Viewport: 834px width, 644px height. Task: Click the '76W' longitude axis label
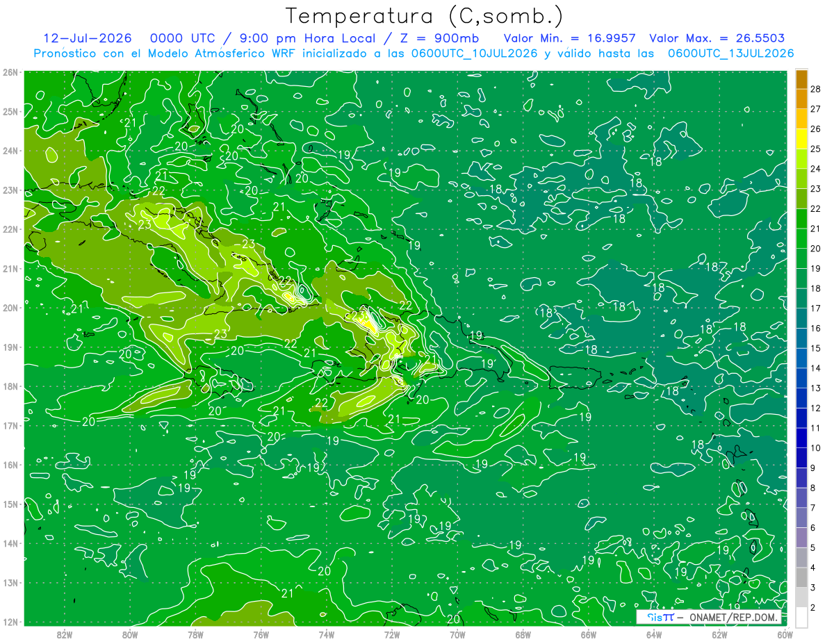261,634
